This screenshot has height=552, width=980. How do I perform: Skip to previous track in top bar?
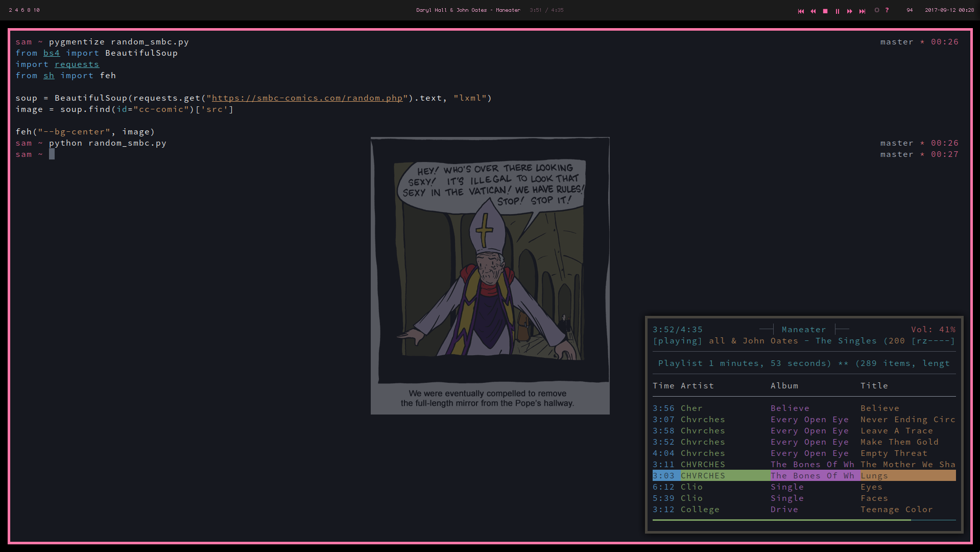coord(801,11)
